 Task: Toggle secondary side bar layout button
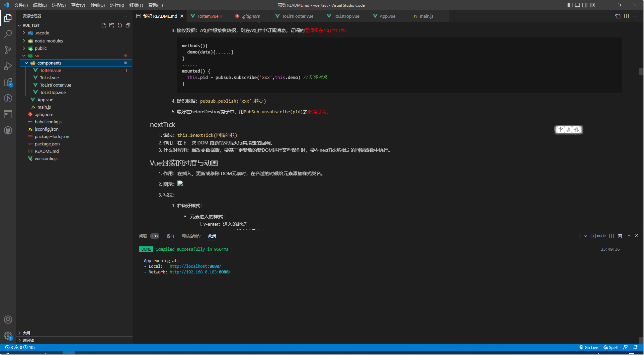pyautogui.click(x=585, y=5)
